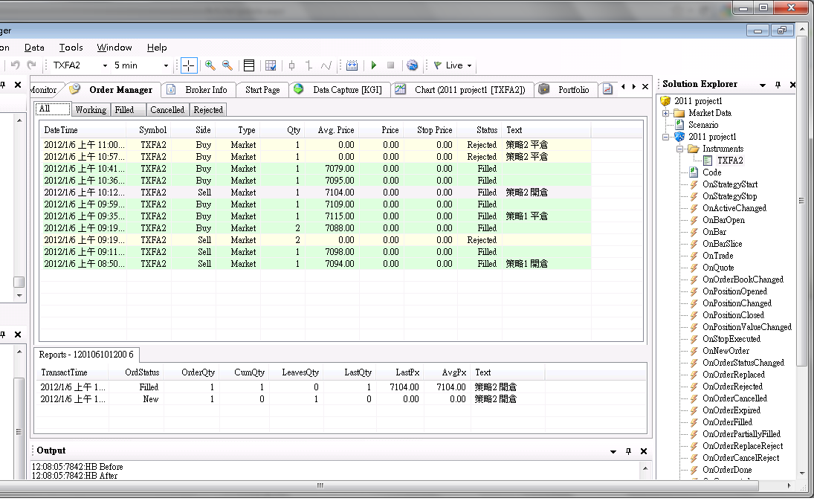This screenshot has width=814, height=504.
Task: Click the blue globe toolbar icon
Action: click(x=412, y=65)
